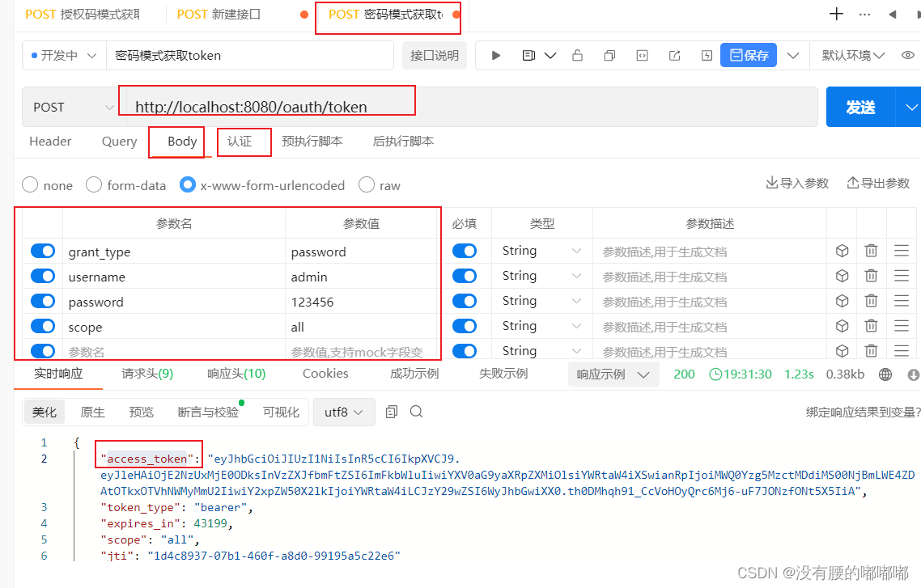Delete the scope parameter row
This screenshot has width=921, height=588.
[871, 326]
